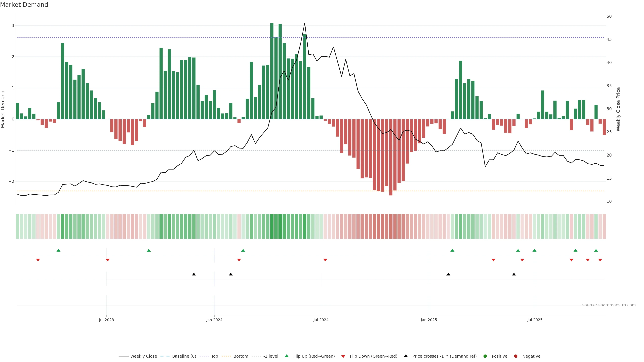Click the black triangle price-crosses legend icon

(x=406, y=356)
